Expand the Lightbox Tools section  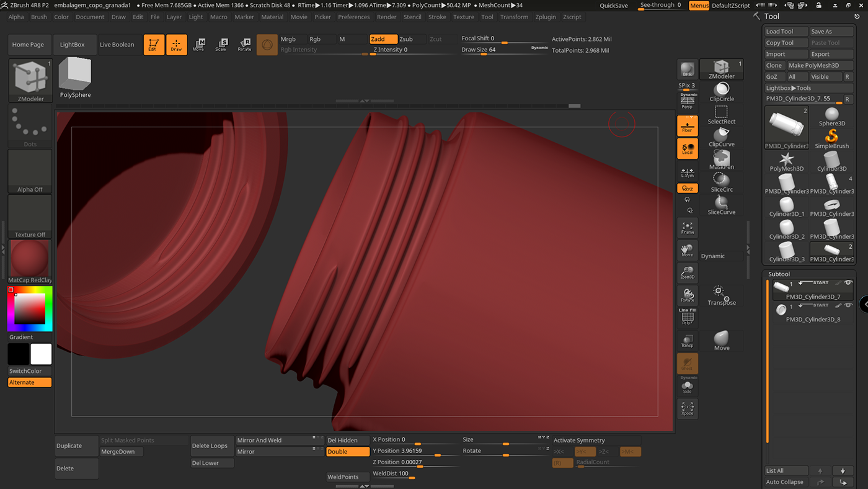[x=788, y=88]
